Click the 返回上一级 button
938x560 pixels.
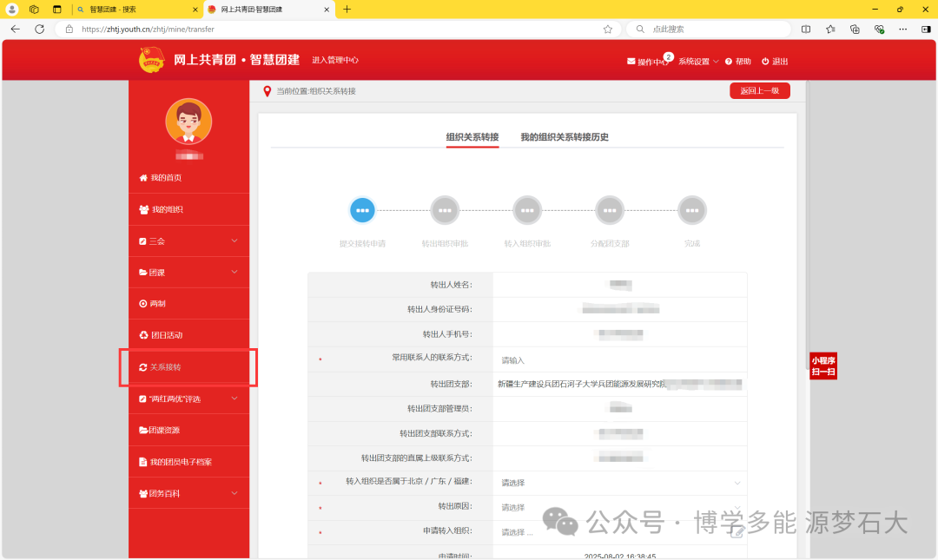point(760,90)
